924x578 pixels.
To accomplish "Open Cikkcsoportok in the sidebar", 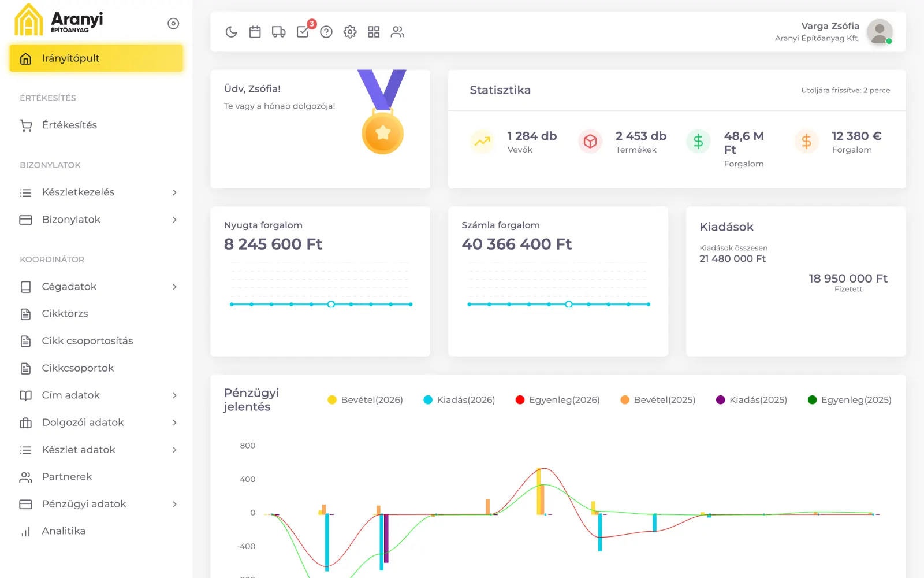I will click(x=96, y=368).
